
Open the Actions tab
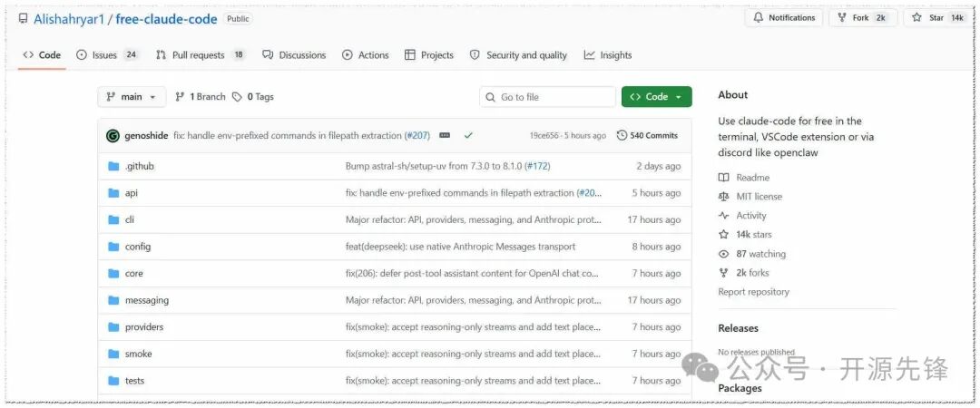click(366, 55)
